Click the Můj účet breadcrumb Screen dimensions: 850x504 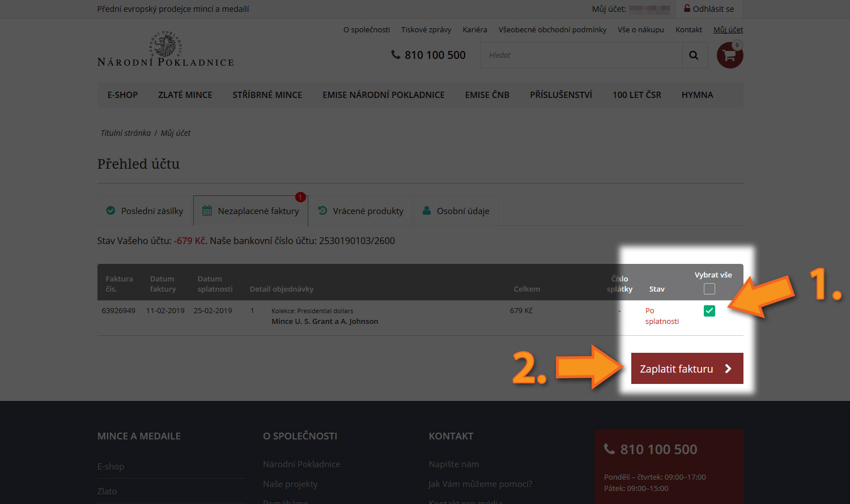[176, 133]
